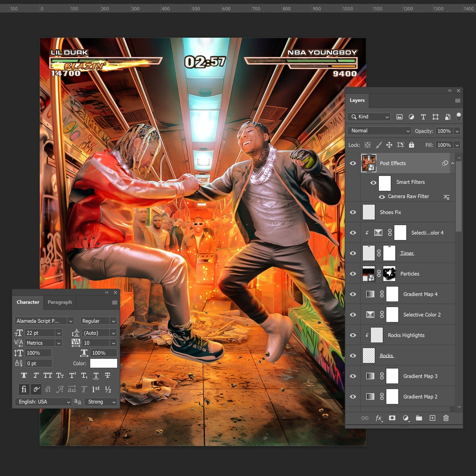The width and height of the screenshot is (476, 476).
Task: Open the Character panel menu
Action: (x=114, y=303)
